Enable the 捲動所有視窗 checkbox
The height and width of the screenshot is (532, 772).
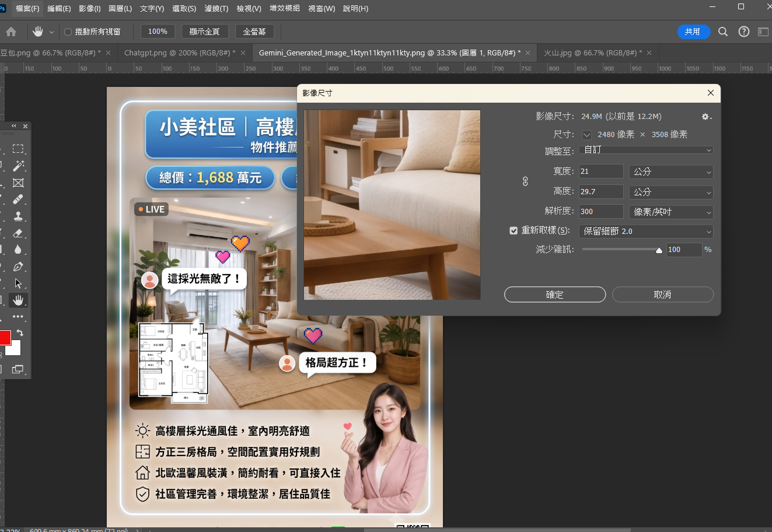(x=68, y=32)
